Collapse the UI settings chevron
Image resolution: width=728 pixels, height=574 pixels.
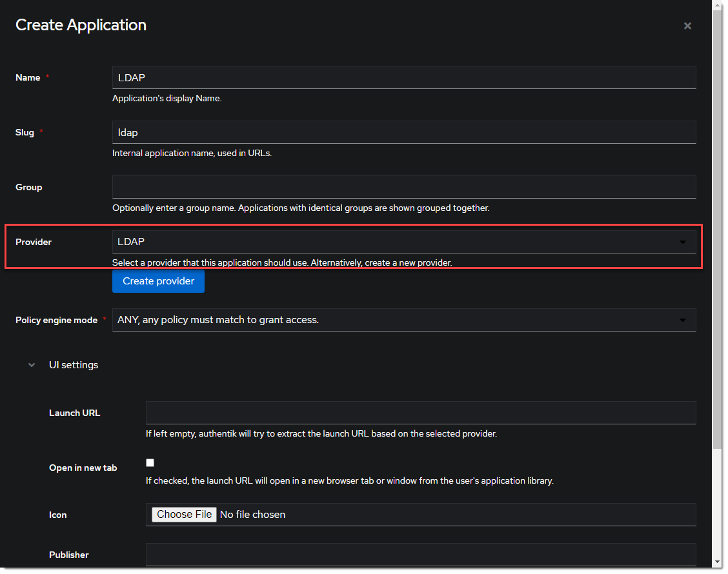pos(32,365)
